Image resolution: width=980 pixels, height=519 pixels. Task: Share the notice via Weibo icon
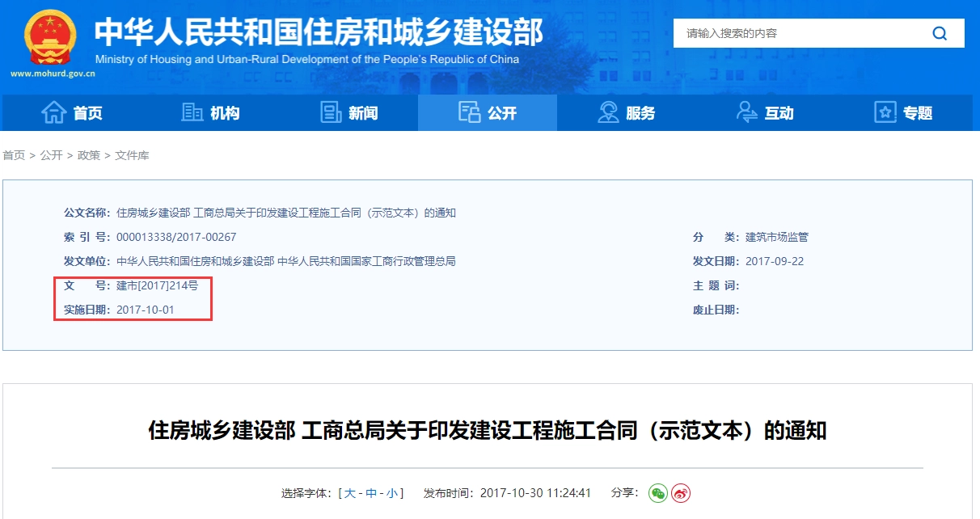[x=681, y=493]
